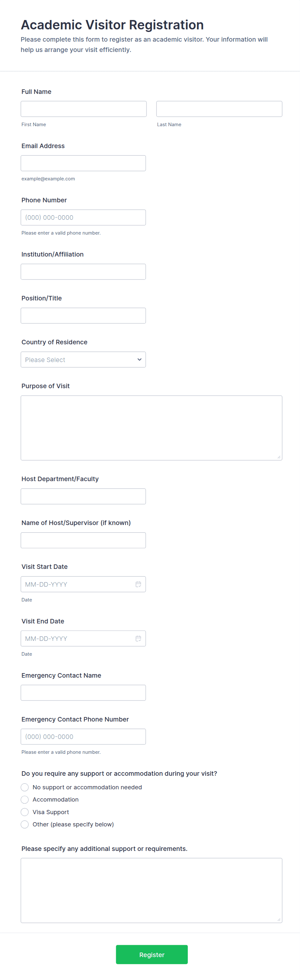Pick the 'Other (please specify below)' option
This screenshot has width=300, height=980.
pyautogui.click(x=25, y=824)
